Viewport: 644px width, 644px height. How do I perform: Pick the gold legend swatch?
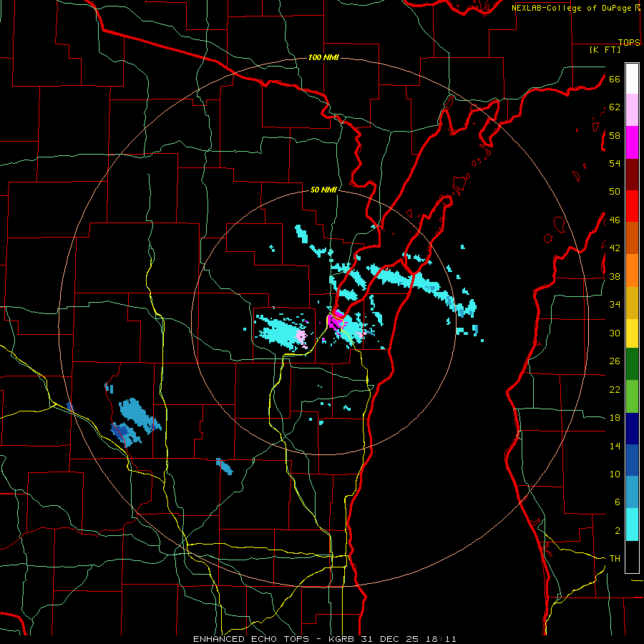pos(632,303)
